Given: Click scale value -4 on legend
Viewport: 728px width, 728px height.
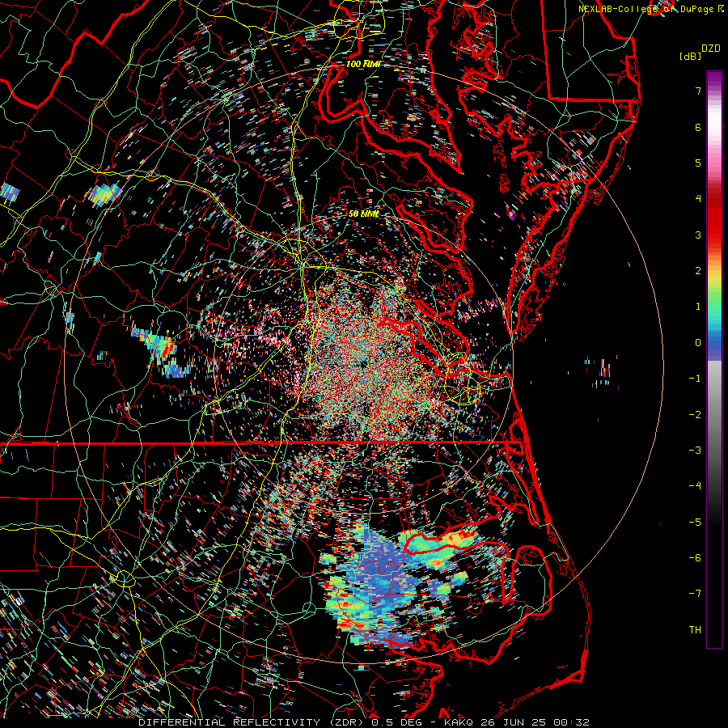Looking at the screenshot, I should [695, 486].
